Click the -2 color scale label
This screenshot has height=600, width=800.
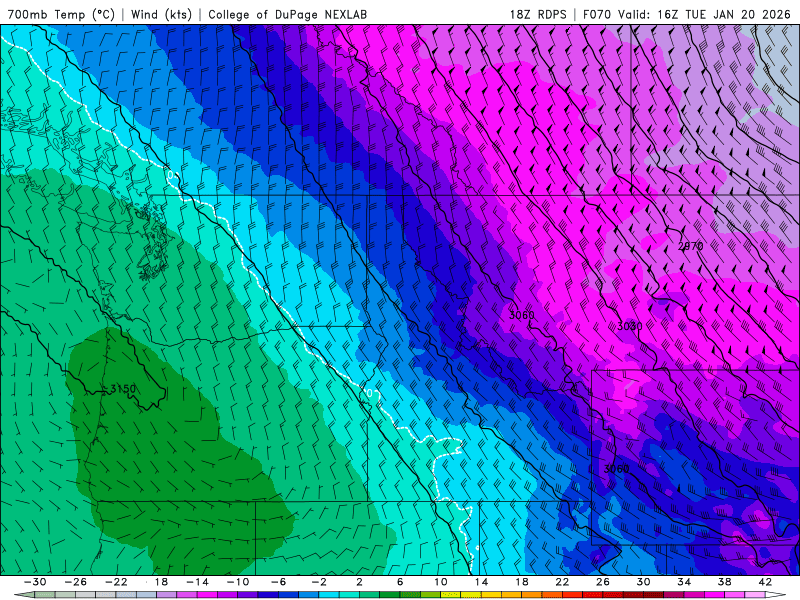pyautogui.click(x=319, y=582)
